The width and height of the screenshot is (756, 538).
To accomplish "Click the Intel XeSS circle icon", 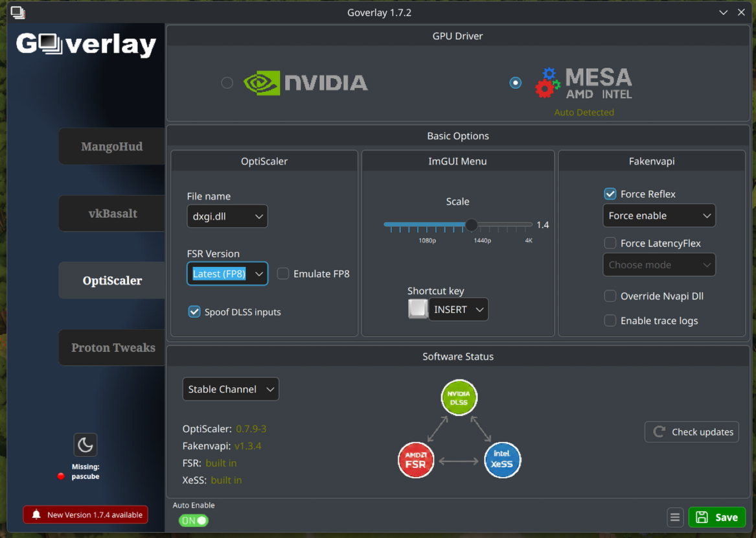I will coord(503,460).
